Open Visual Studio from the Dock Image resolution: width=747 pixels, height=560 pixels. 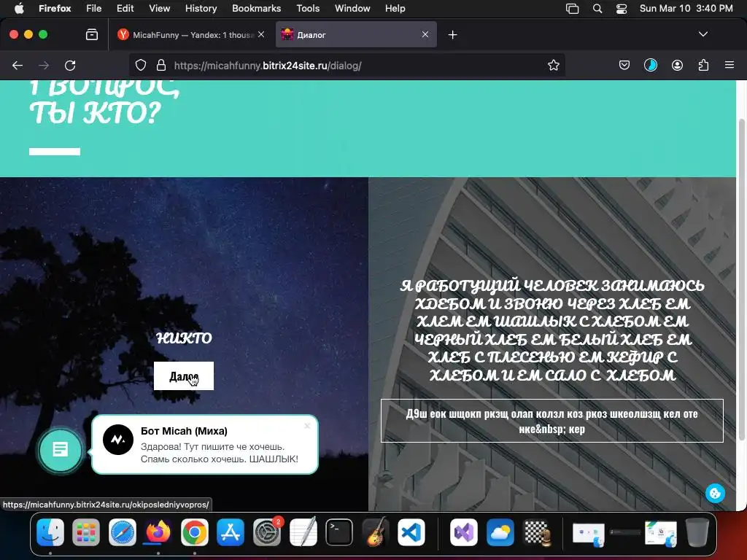tap(463, 532)
